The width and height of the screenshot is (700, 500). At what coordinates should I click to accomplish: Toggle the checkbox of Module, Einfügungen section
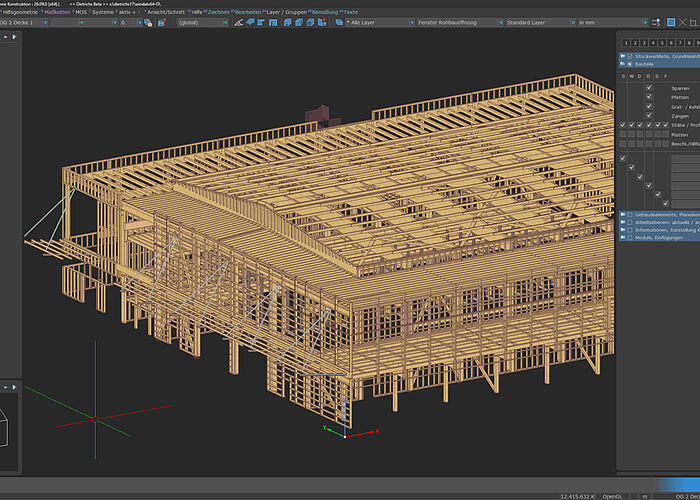pyautogui.click(x=629, y=238)
